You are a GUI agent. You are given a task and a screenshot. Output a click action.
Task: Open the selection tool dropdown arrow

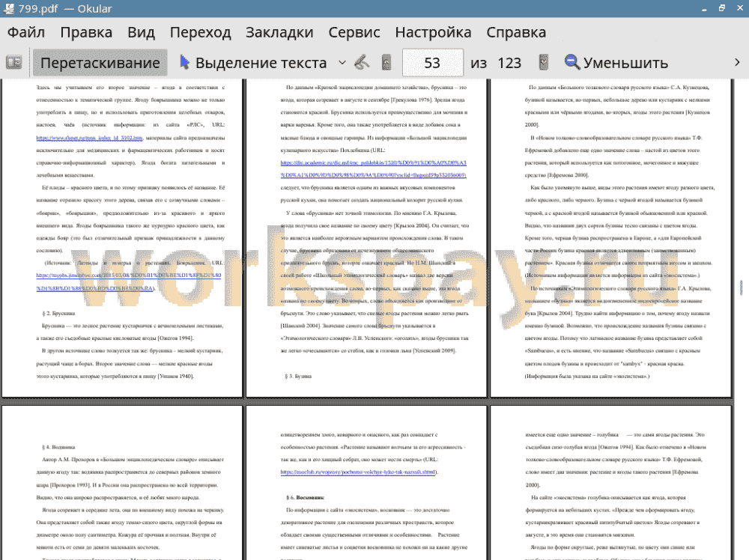[342, 63]
